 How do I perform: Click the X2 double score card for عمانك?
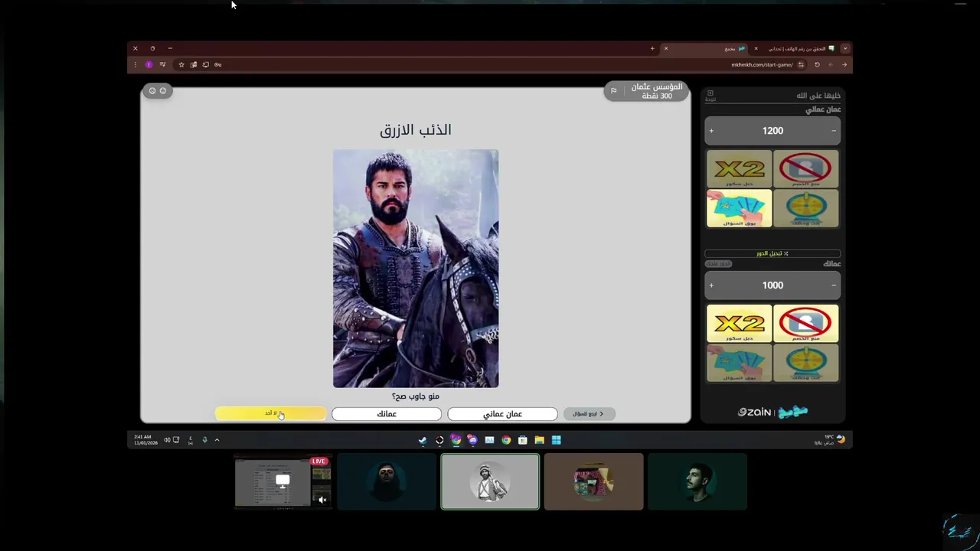(739, 323)
